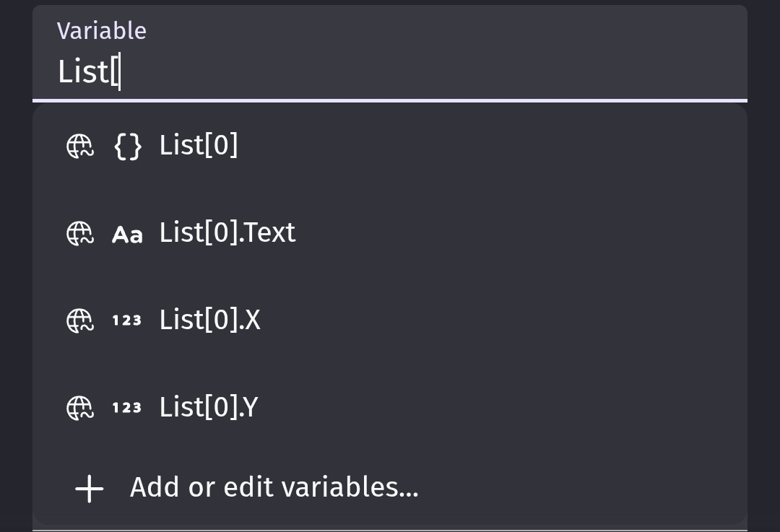Image resolution: width=780 pixels, height=532 pixels.
Task: Click empty space right of List[0].Y row
Action: [503, 408]
